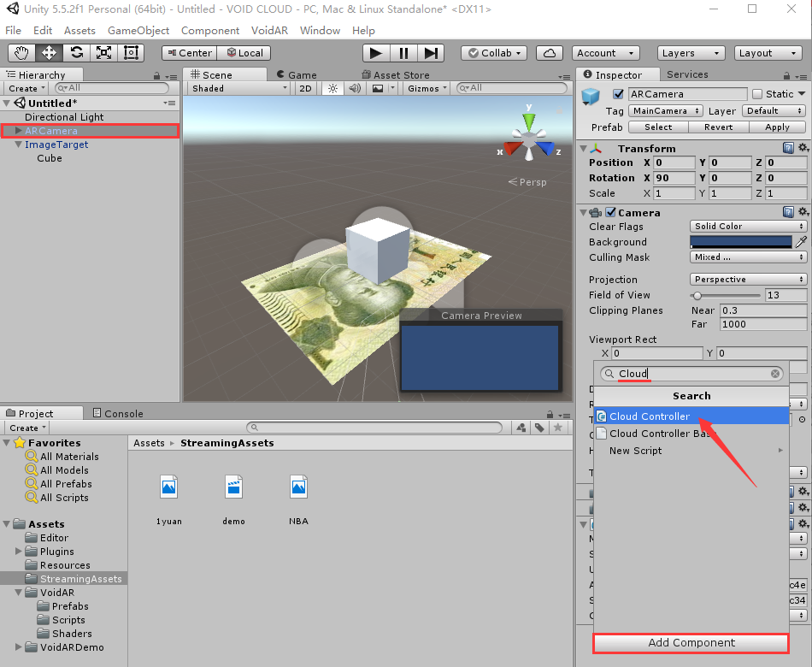Open Camera component help icon

(788, 212)
